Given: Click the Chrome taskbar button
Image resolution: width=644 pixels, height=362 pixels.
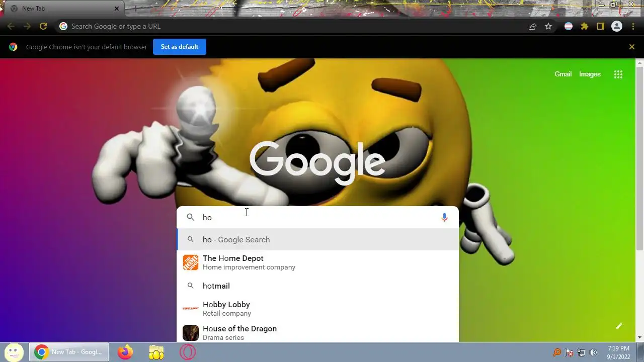Looking at the screenshot, I should [69, 352].
